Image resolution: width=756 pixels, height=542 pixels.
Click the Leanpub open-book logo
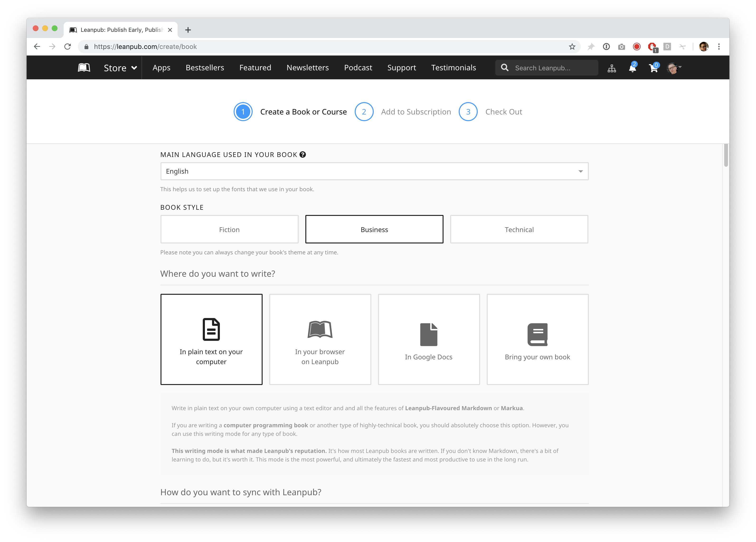[84, 68]
